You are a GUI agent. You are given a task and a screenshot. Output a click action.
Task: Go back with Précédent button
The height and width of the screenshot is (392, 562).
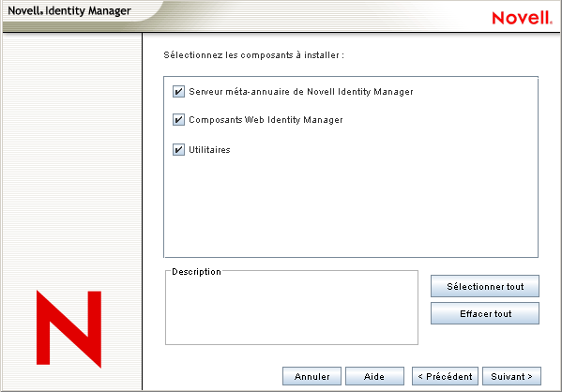[x=445, y=376]
